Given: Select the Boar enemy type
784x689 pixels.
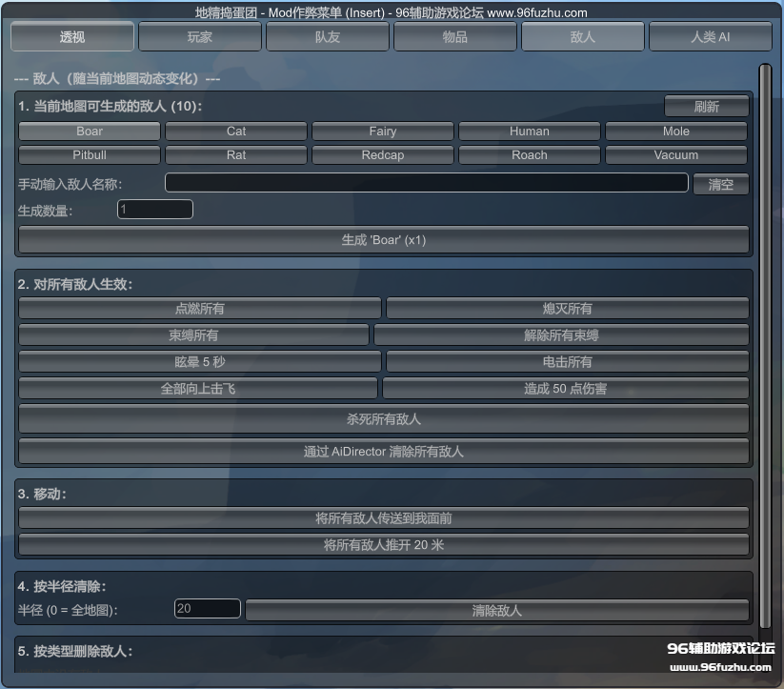Looking at the screenshot, I should [x=90, y=132].
